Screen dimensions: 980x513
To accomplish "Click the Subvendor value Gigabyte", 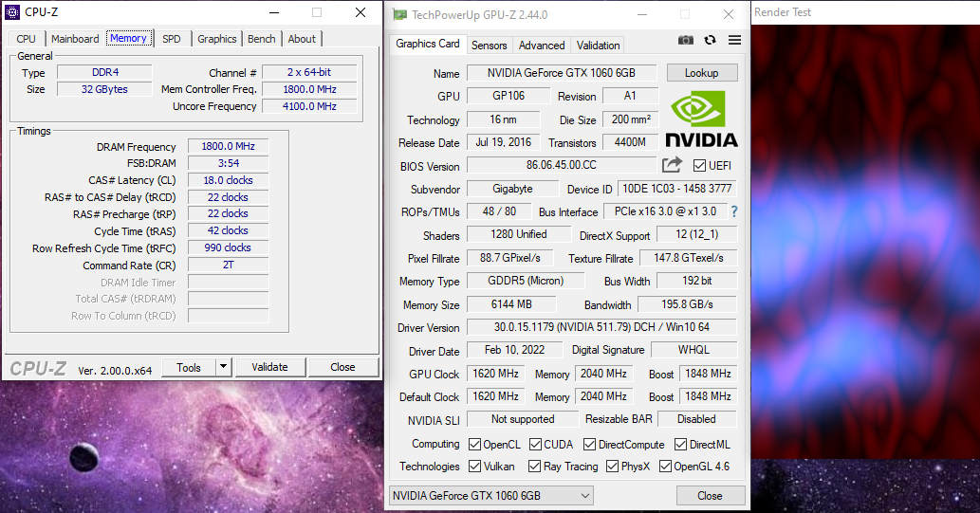I will pos(512,188).
